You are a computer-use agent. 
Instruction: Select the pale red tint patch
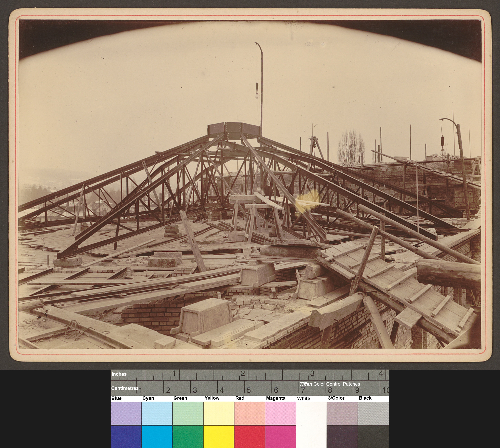coord(250,413)
